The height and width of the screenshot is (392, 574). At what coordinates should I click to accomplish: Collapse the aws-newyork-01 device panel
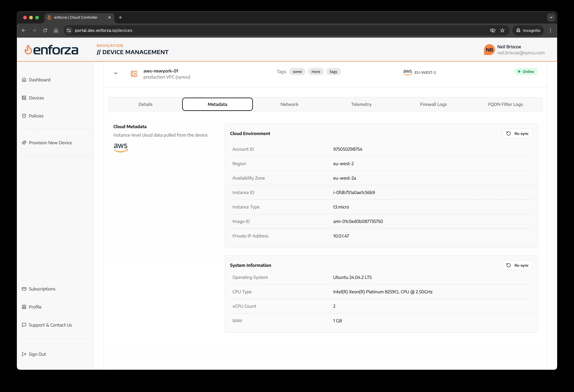(x=116, y=73)
